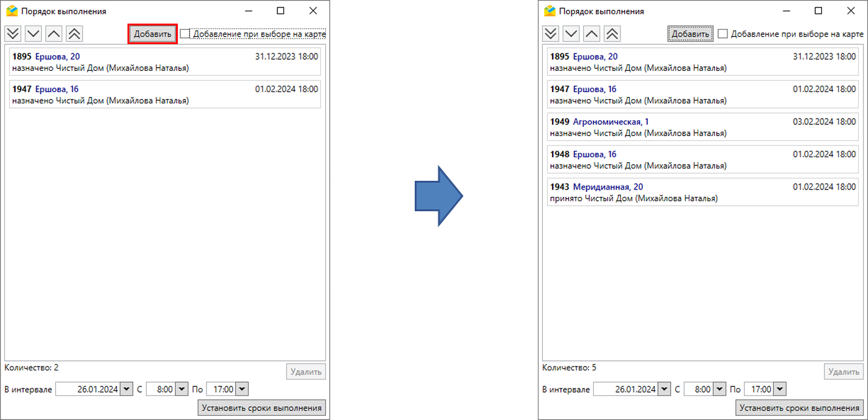The width and height of the screenshot is (868, 420).
Task: Enable 'Добавление при выборе на карте' in two-item window
Action: (185, 34)
